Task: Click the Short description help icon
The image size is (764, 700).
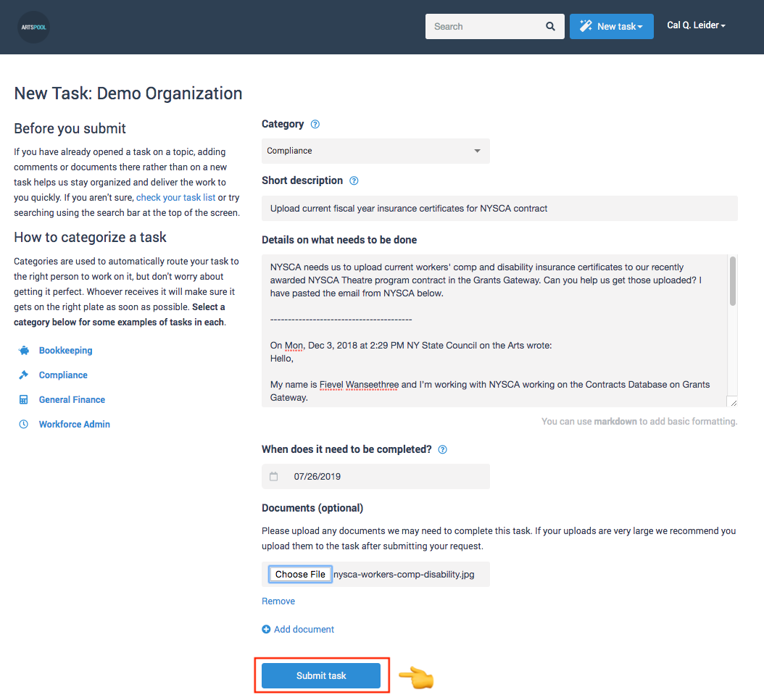Action: pos(354,180)
